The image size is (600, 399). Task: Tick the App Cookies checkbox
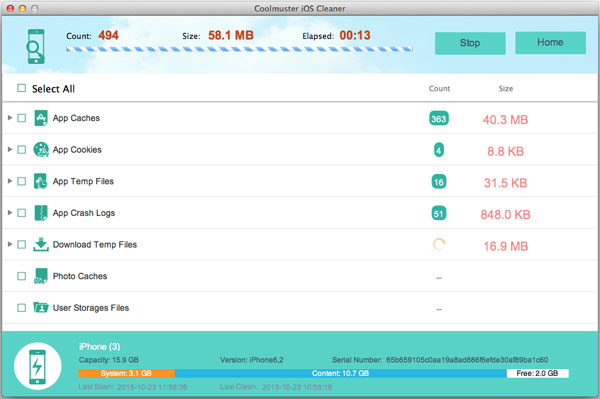[22, 149]
